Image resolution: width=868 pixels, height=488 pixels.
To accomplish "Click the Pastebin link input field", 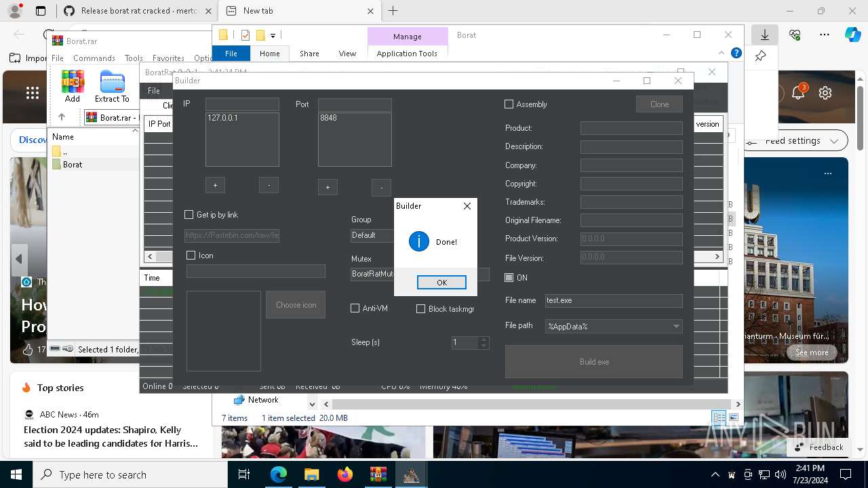I will pos(232,236).
